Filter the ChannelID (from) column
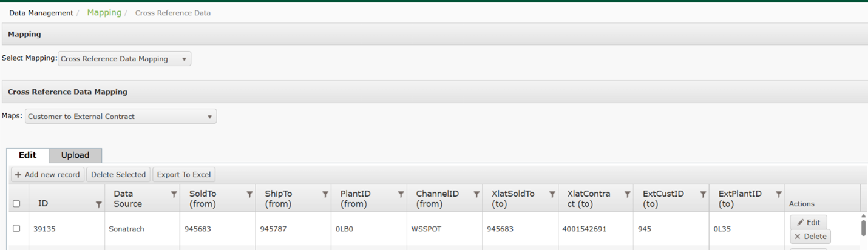868x250 pixels. coord(476,194)
